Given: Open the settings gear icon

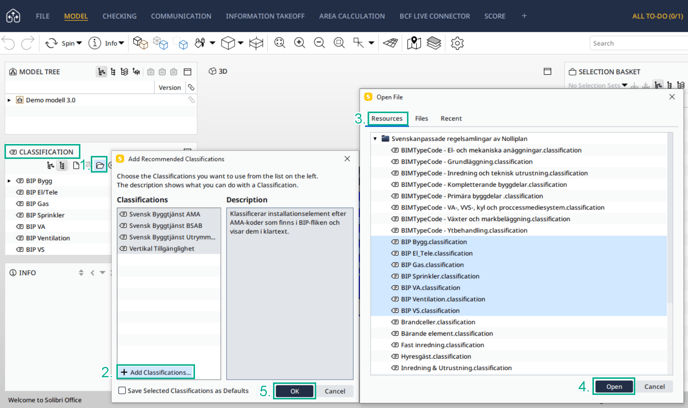Looking at the screenshot, I should point(457,43).
